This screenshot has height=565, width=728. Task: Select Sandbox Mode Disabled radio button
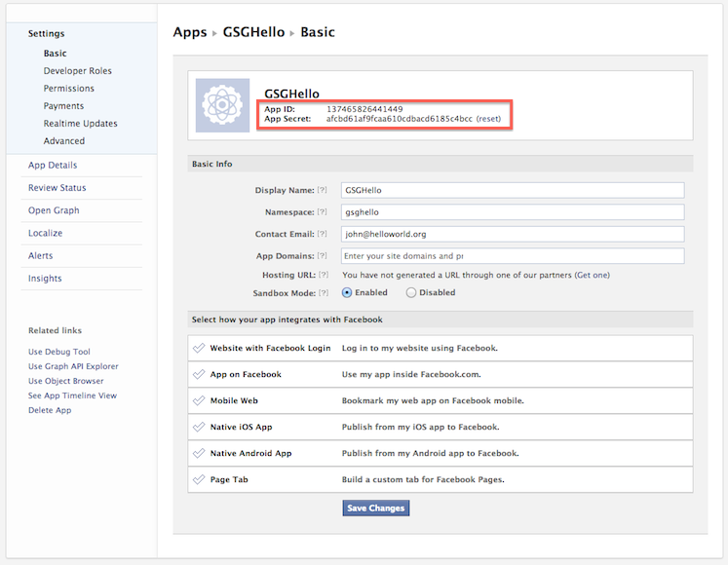coord(411,292)
